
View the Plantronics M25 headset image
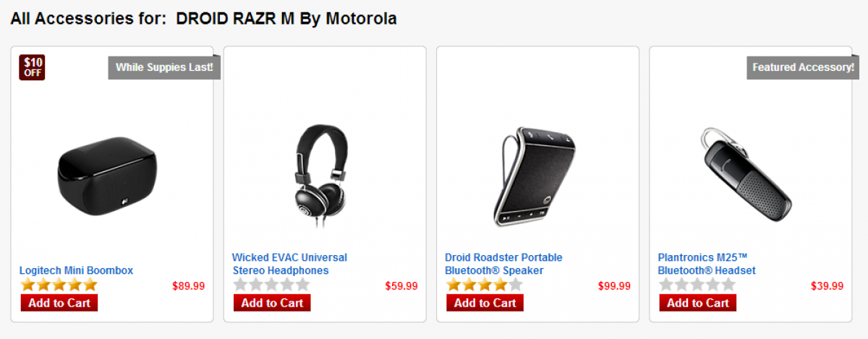746,176
